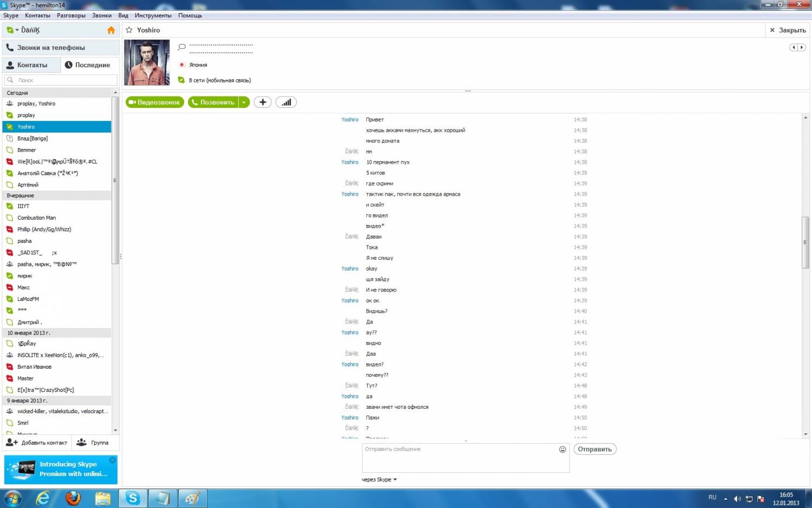The image size is (812, 508).
Task: Click the orange Skype Home icon
Action: pyautogui.click(x=111, y=30)
